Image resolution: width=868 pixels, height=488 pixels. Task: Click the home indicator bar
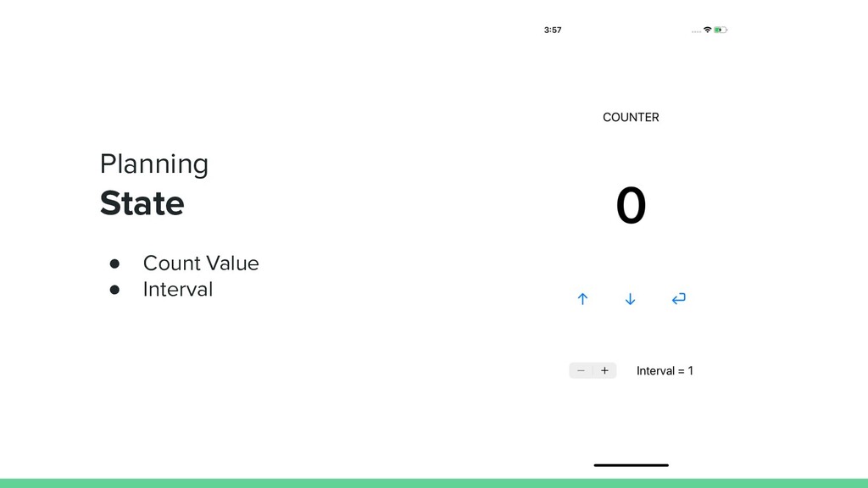pyautogui.click(x=631, y=465)
